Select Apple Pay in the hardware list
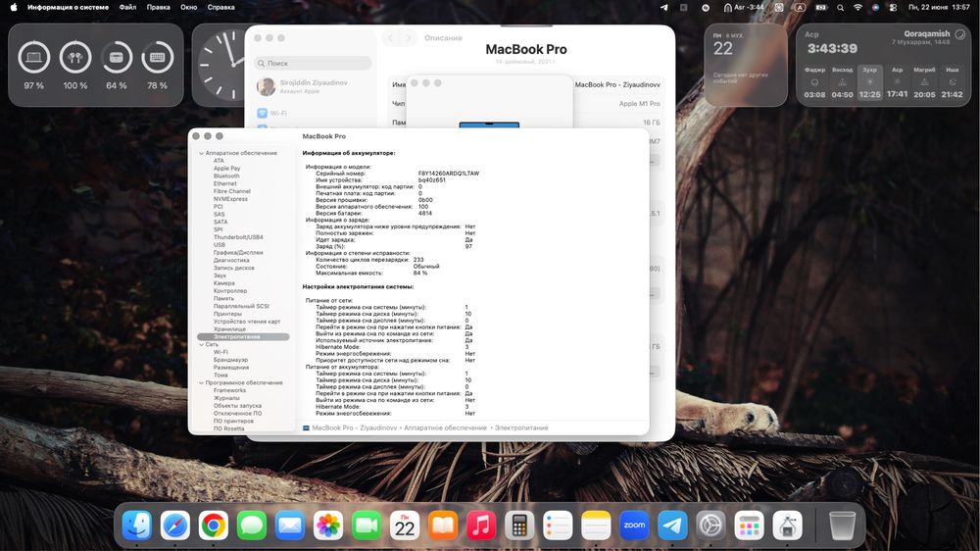980x551 pixels. pyautogui.click(x=227, y=169)
